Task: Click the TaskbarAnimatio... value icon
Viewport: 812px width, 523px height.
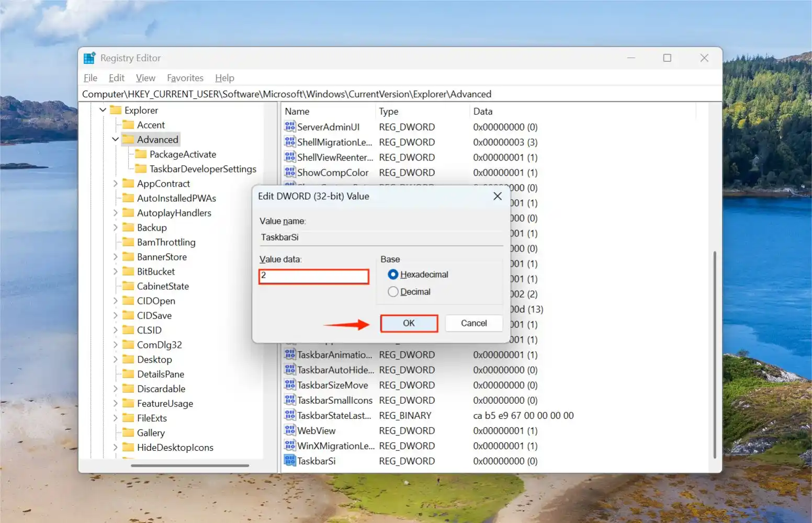Action: pyautogui.click(x=290, y=354)
